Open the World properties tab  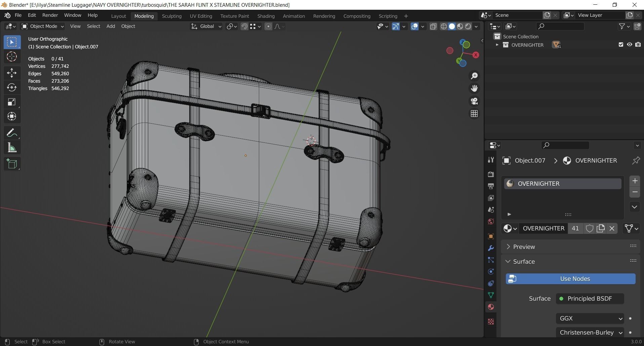[491, 222]
